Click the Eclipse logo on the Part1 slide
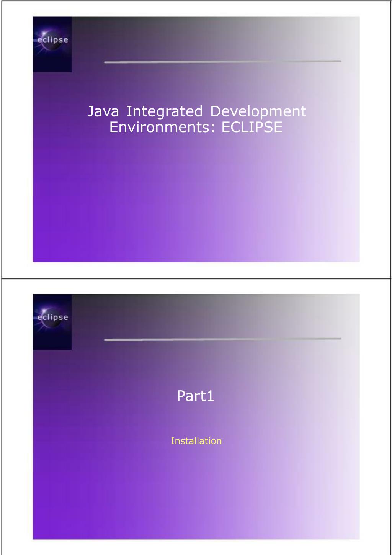The width and height of the screenshot is (392, 555). [52, 322]
